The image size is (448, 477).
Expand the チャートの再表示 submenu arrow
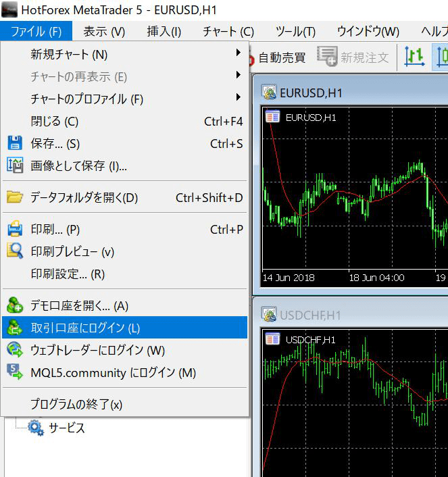tap(238, 76)
